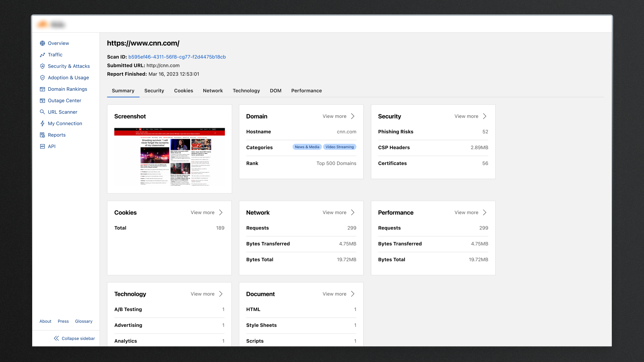Open Cookies card chevron arrow
Image resolution: width=644 pixels, height=362 pixels.
pyautogui.click(x=221, y=213)
